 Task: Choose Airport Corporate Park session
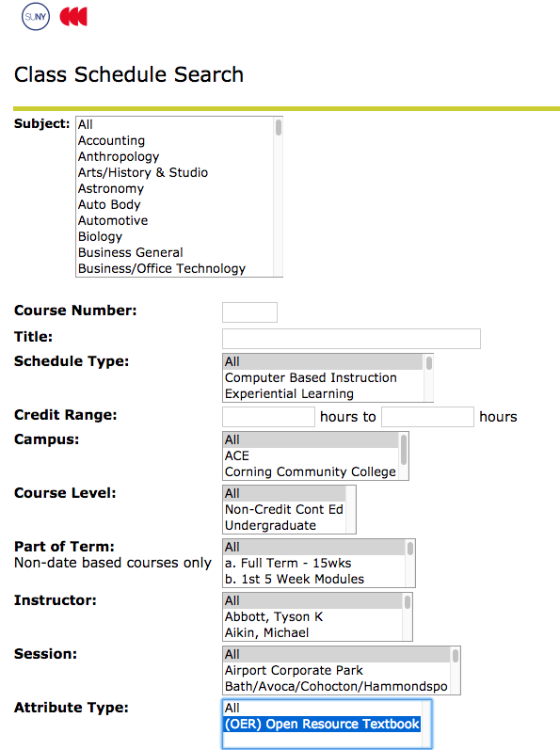point(337,670)
